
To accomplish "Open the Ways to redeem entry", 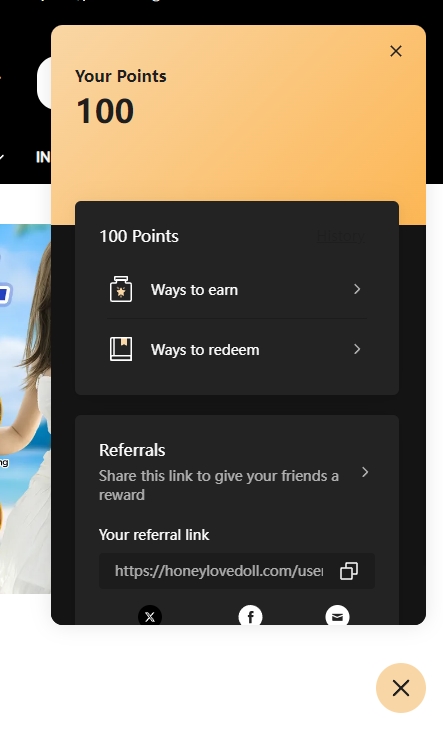I will (237, 349).
